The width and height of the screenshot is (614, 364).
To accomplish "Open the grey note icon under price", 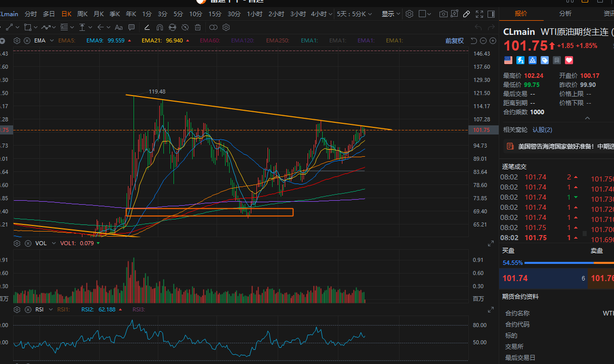I will [x=557, y=60].
